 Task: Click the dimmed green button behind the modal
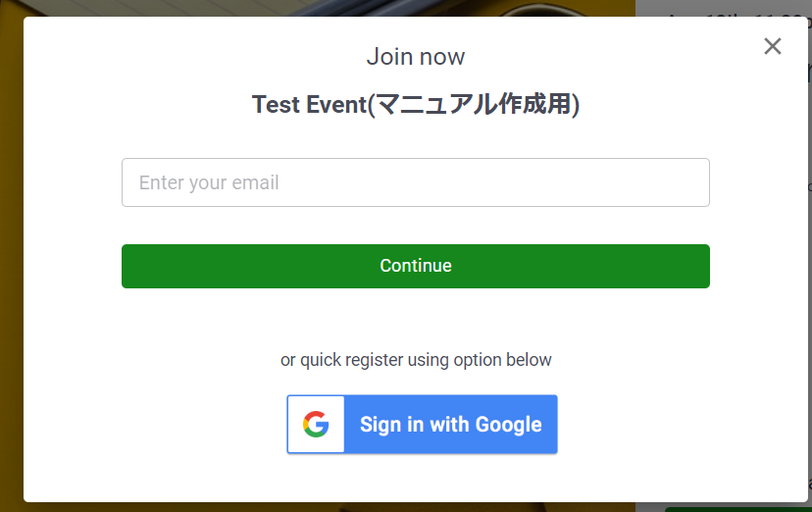736,509
